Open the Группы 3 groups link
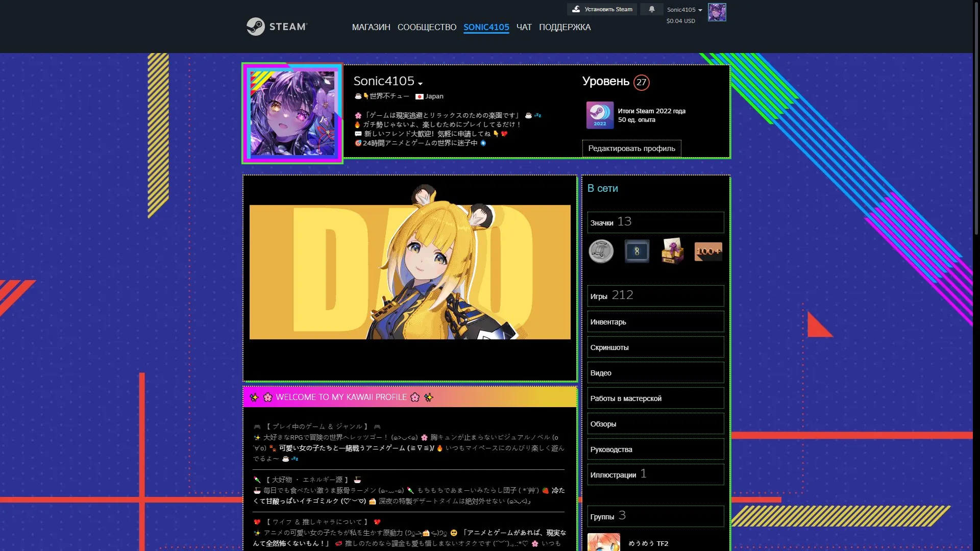This screenshot has width=980, height=551. click(x=655, y=516)
